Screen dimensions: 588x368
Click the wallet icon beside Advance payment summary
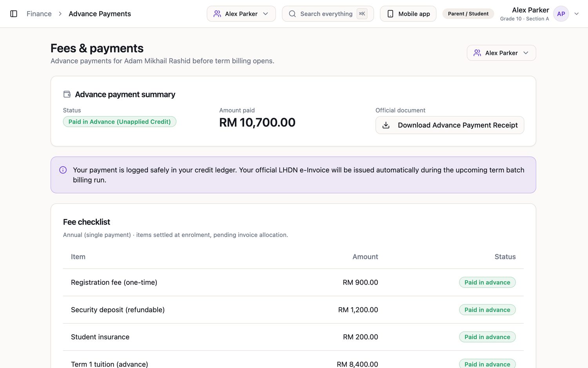(x=67, y=94)
